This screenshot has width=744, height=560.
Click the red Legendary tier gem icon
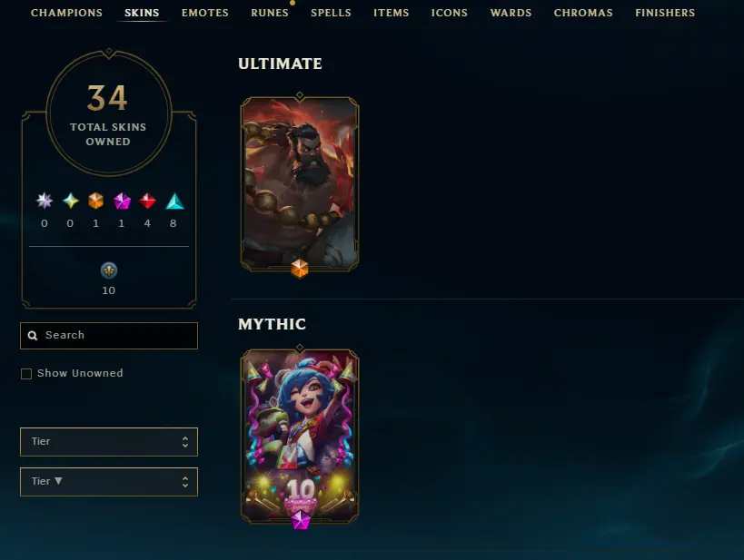point(147,201)
